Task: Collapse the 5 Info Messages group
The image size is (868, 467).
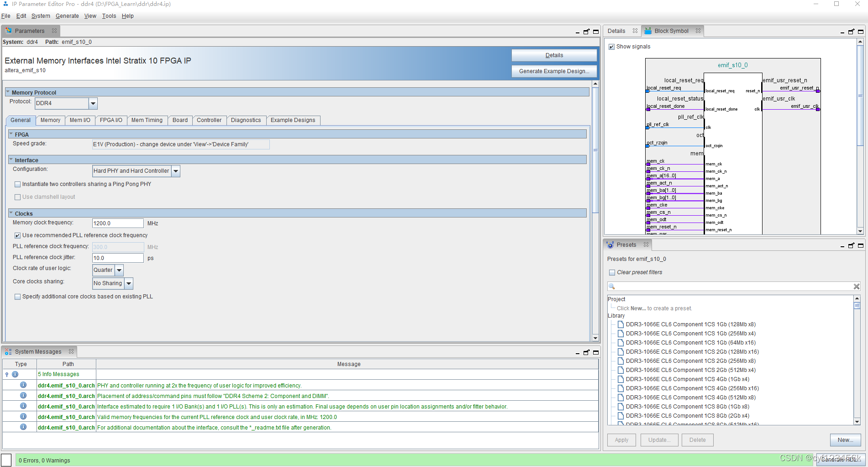Action: [7, 374]
